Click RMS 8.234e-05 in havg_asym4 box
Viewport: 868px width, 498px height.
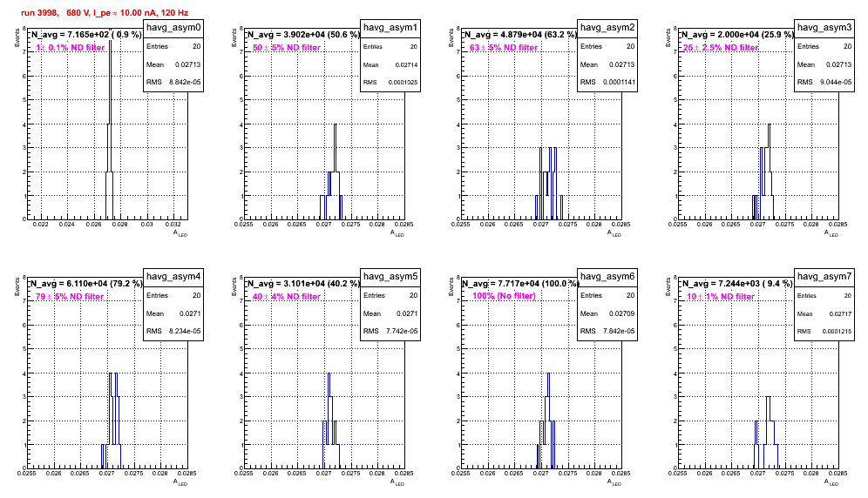coord(173,331)
